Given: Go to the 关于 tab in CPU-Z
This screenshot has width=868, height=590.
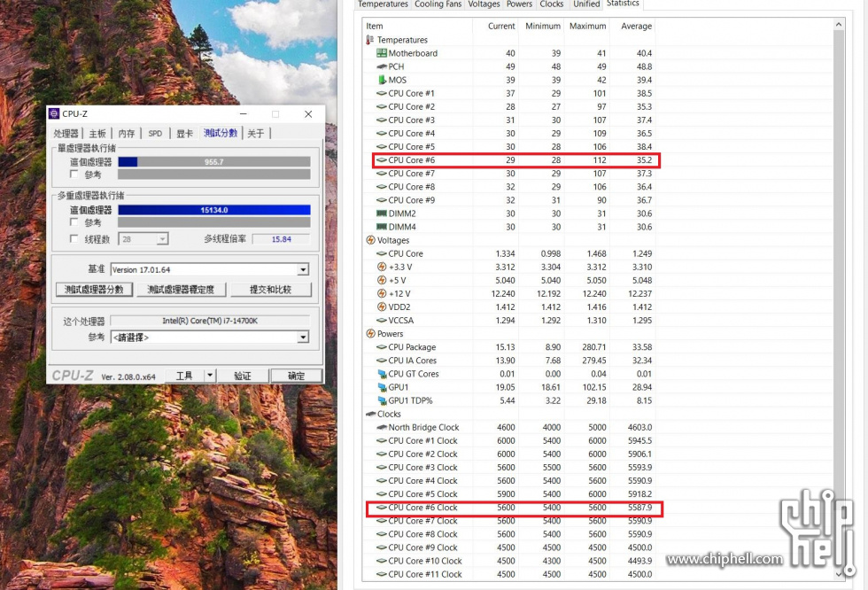Looking at the screenshot, I should coord(256,133).
